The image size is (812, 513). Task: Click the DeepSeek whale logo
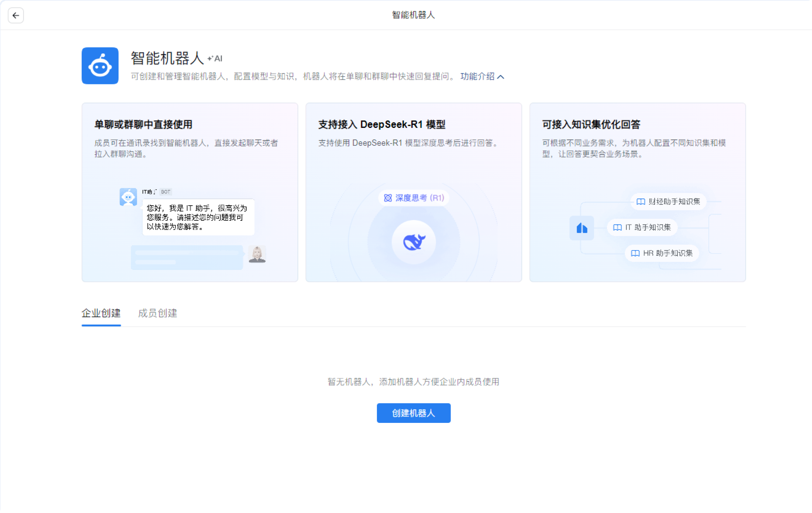point(414,242)
